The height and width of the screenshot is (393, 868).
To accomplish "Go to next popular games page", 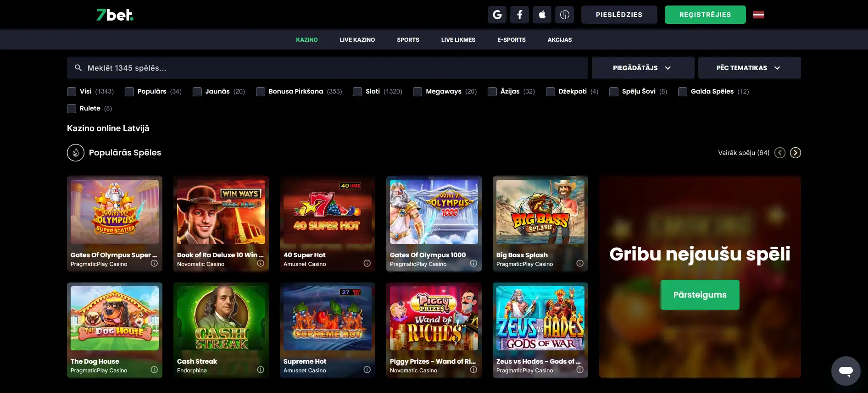I will 796,153.
